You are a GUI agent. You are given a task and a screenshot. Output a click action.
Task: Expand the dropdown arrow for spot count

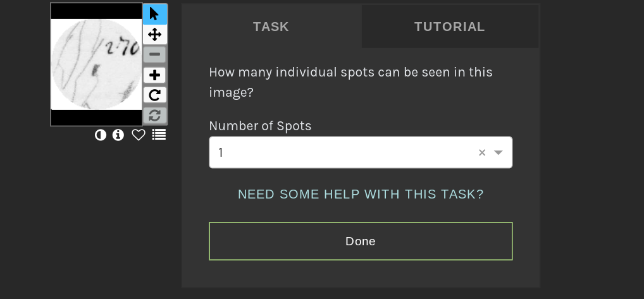pos(498,152)
